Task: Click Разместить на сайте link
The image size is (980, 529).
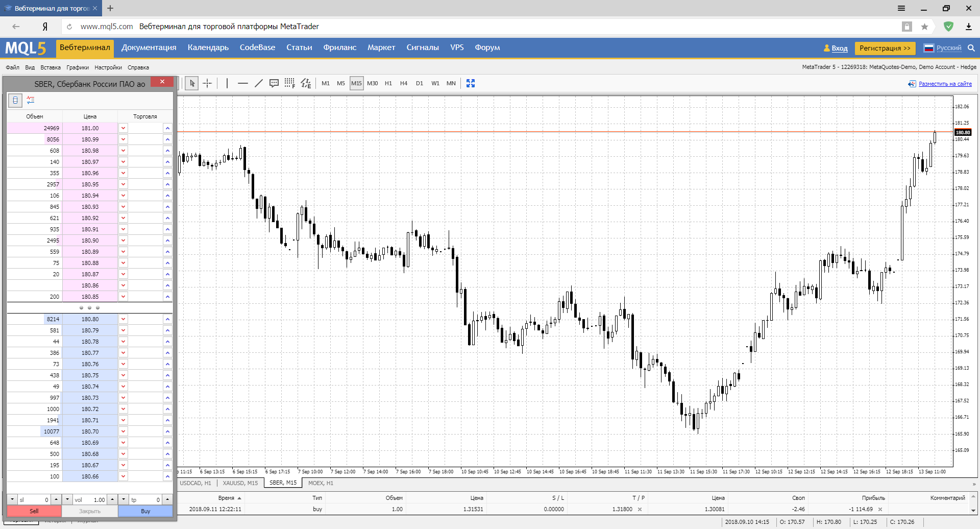Action: tap(945, 84)
